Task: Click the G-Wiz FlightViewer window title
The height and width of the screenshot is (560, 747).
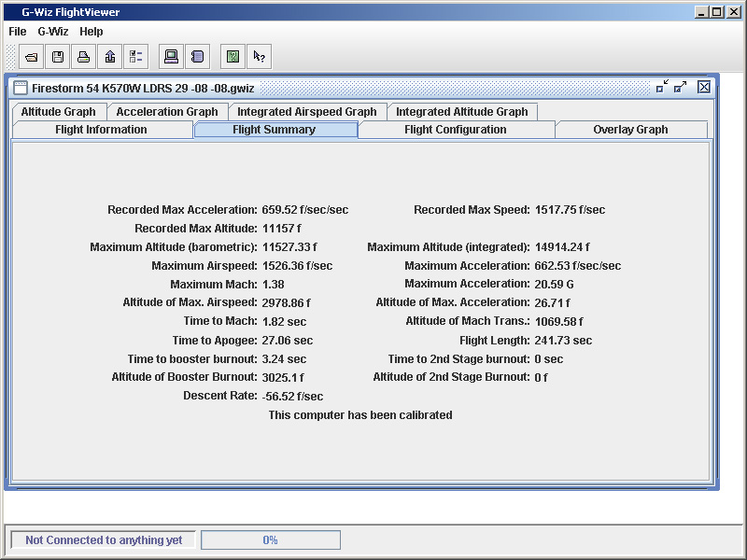Action: coord(71,12)
